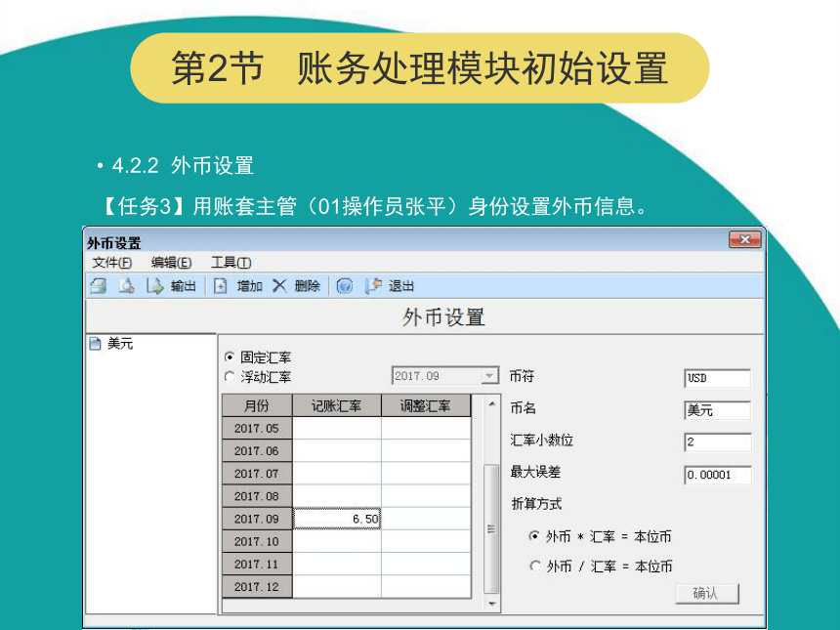840x630 pixels.
Task: Expand the 2017.09 month dropdown
Action: 489,376
